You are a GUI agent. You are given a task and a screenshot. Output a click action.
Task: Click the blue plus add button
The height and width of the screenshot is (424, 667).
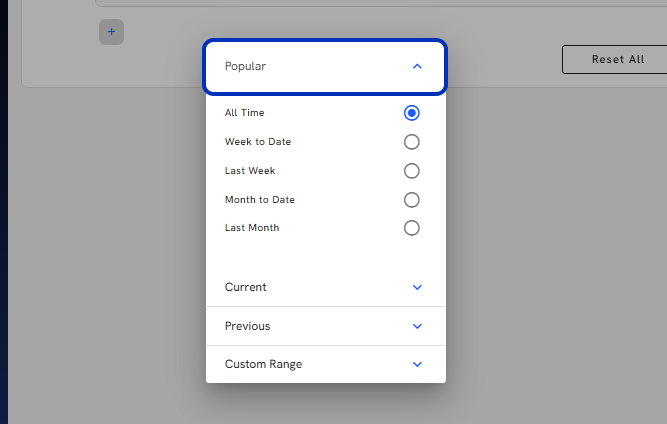[x=111, y=32]
